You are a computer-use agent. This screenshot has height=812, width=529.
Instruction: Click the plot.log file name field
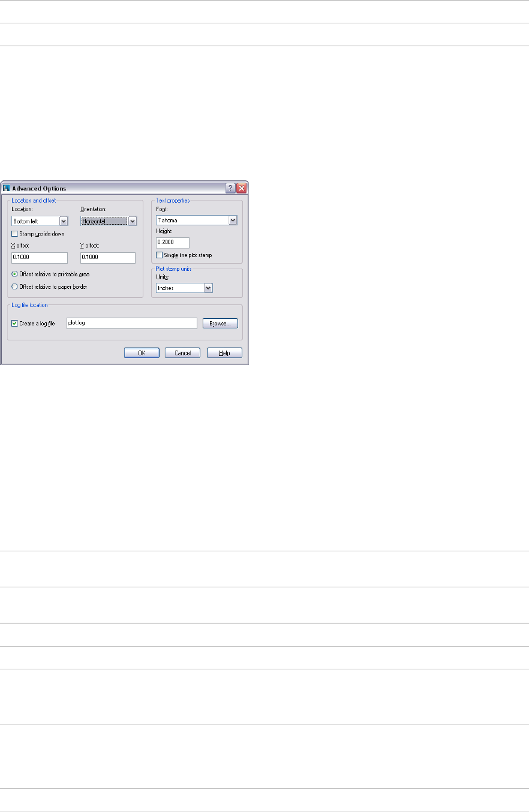tap(132, 323)
